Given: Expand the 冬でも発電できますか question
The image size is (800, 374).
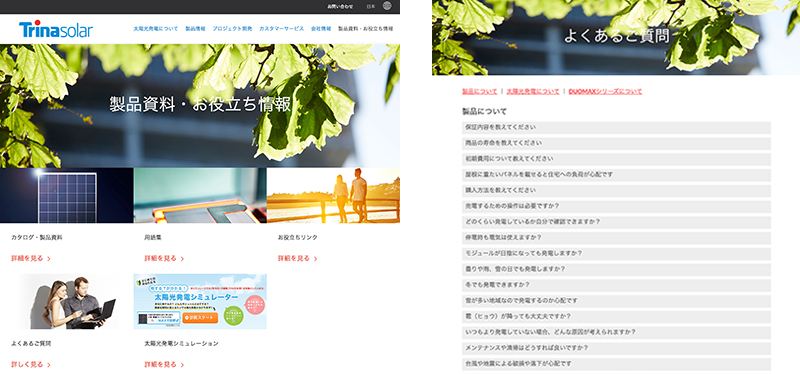Looking at the screenshot, I should click(x=616, y=285).
